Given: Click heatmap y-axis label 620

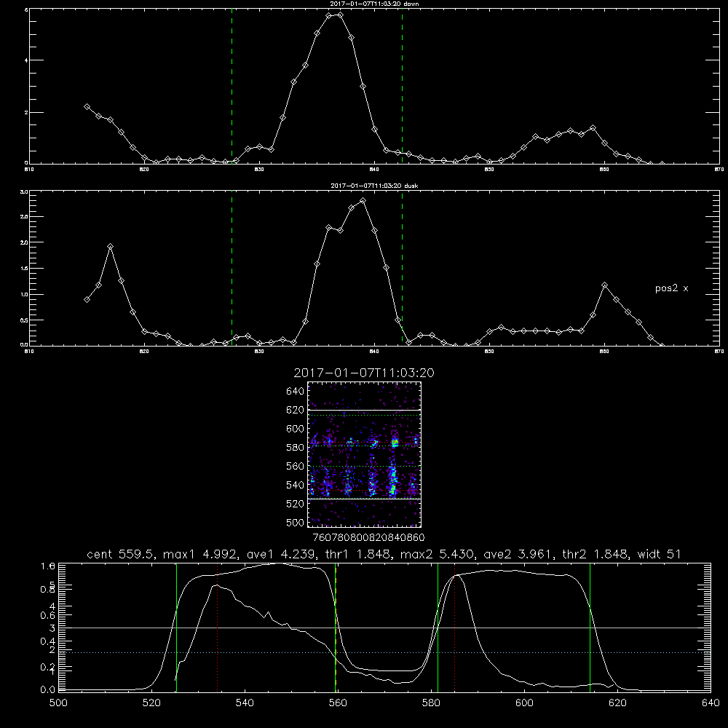Looking at the screenshot, I should coord(296,410).
